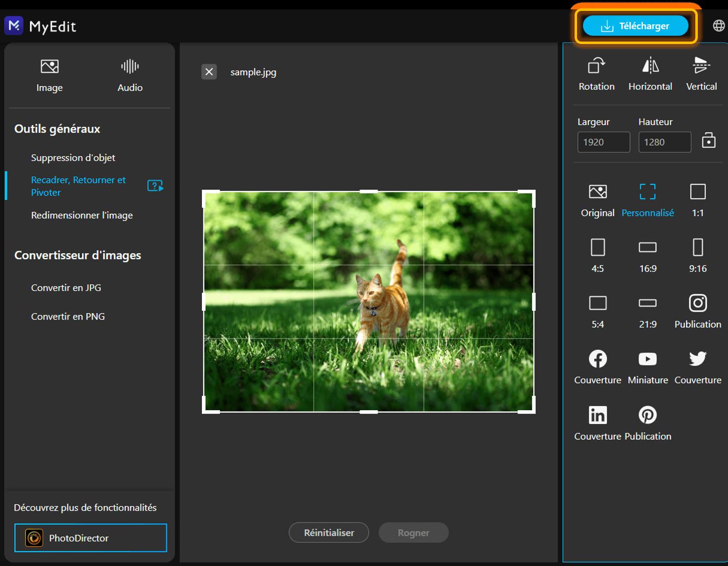Select the Instagram Publication preset

point(697,303)
